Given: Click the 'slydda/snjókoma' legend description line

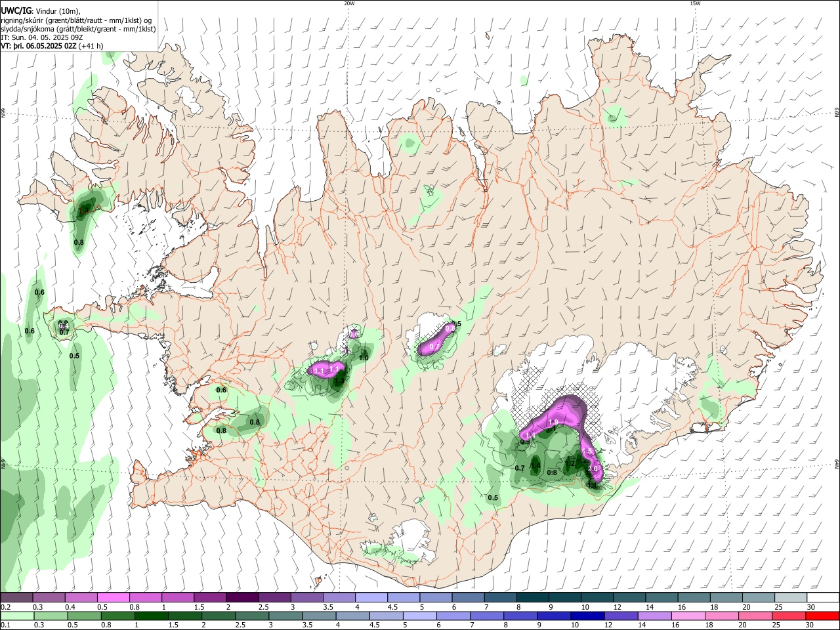Looking at the screenshot, I should [x=78, y=29].
